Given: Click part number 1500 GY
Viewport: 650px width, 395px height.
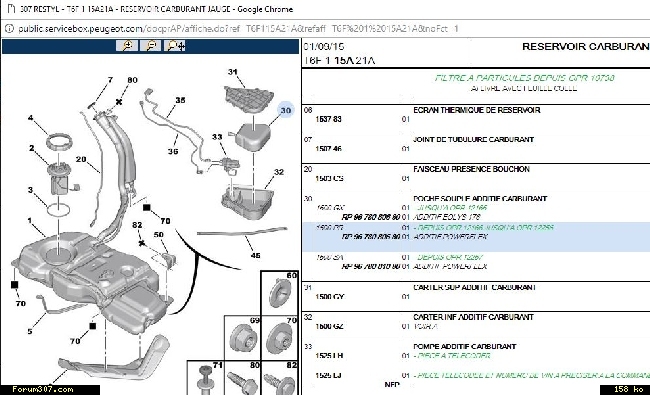Looking at the screenshot, I should click(x=330, y=296).
